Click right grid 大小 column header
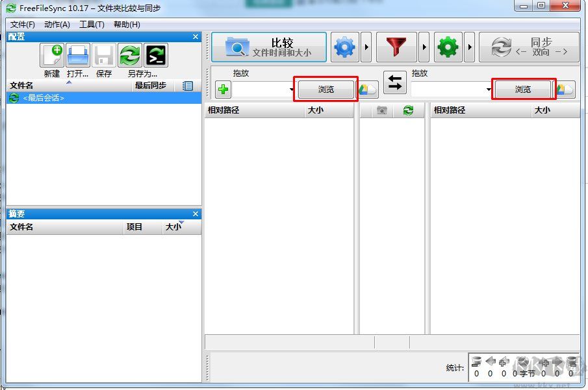 [x=556, y=110]
